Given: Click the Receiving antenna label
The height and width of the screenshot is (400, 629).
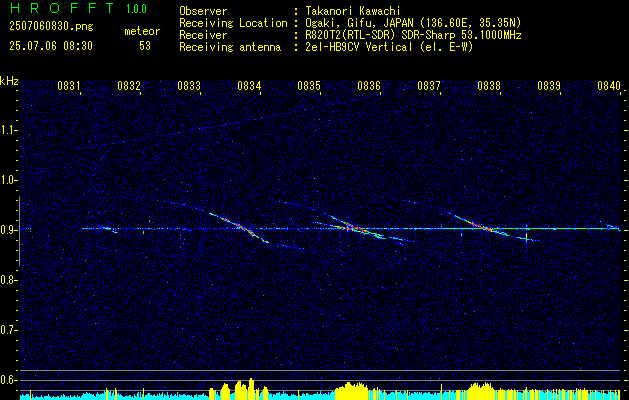Looking at the screenshot, I should [x=230, y=47].
